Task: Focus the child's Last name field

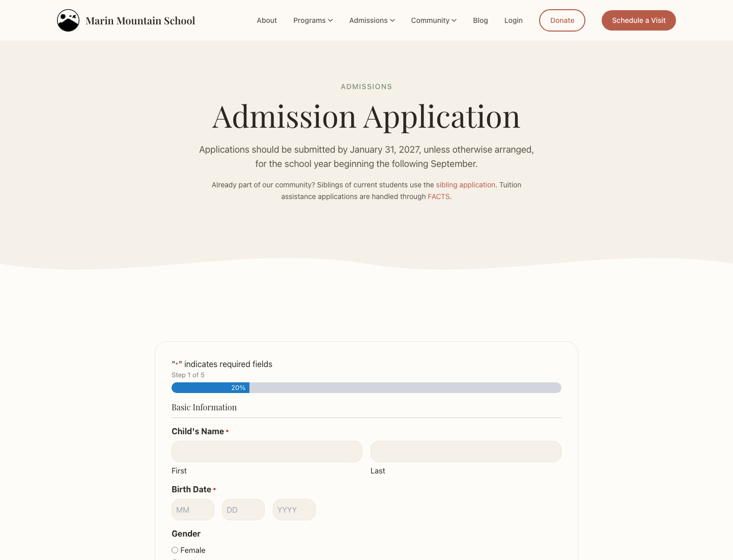Action: pos(466,452)
